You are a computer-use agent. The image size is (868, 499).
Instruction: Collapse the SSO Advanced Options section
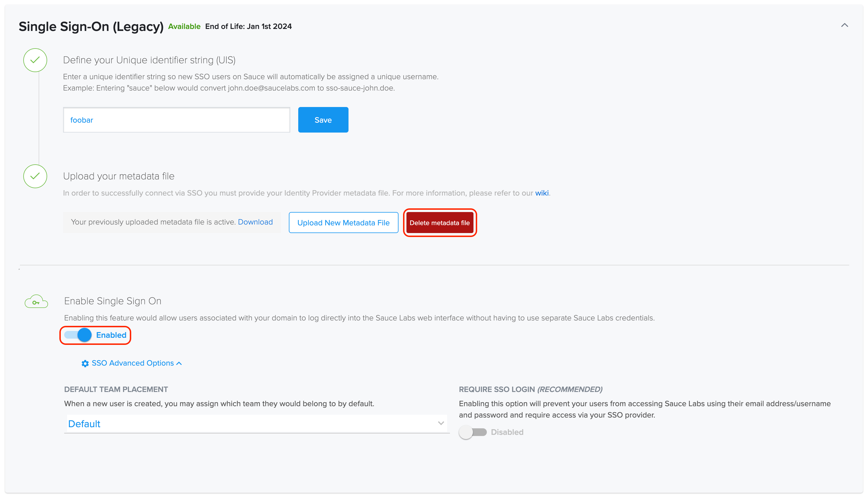click(179, 363)
